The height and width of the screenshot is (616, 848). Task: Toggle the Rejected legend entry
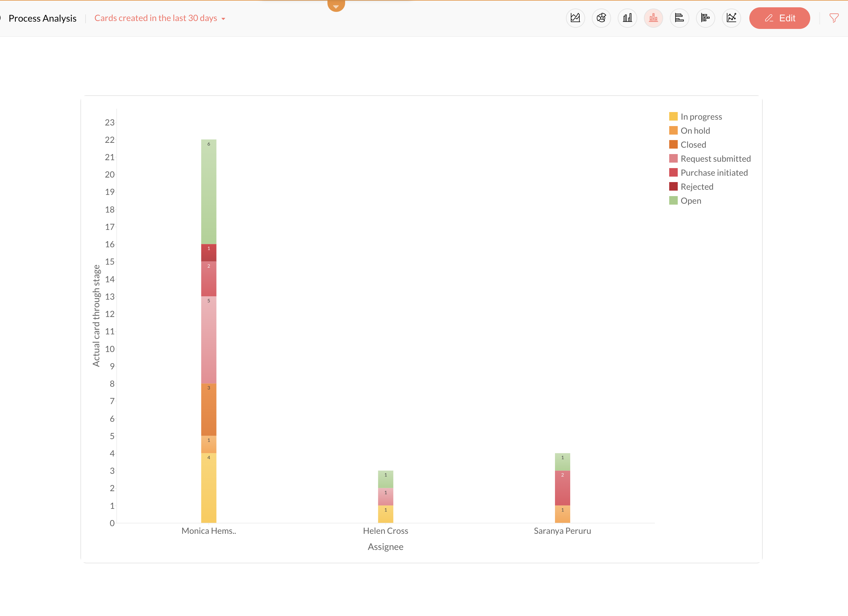tap(697, 187)
